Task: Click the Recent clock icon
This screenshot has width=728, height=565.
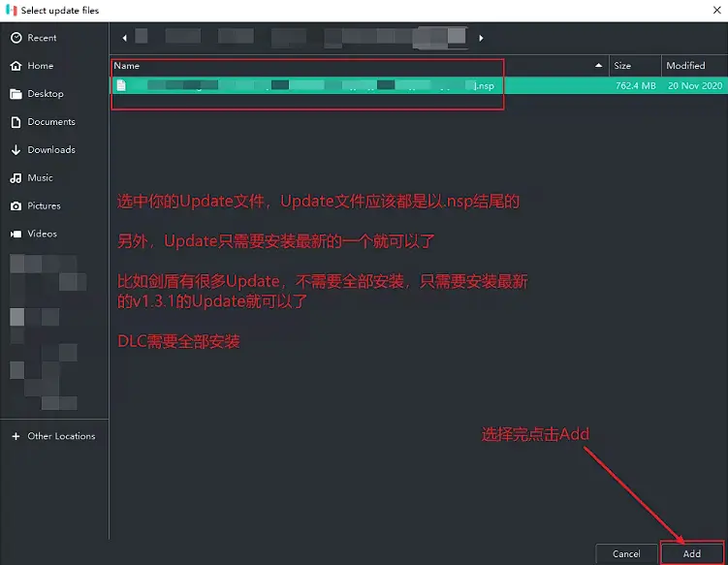Action: click(16, 38)
